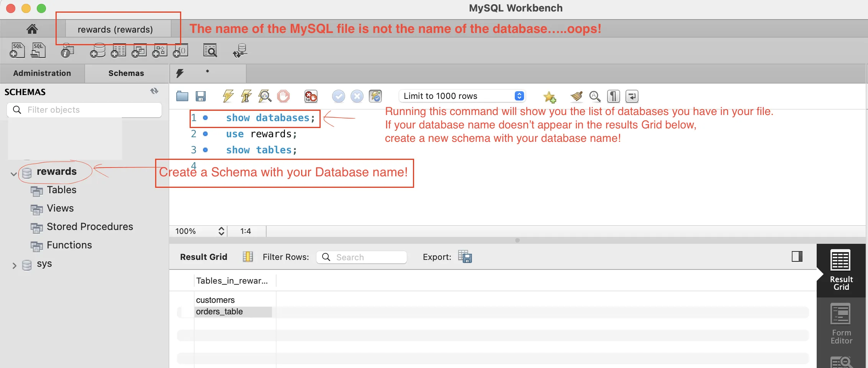Place cursor on 'show tables;' line
This screenshot has width=868, height=368.
click(261, 150)
